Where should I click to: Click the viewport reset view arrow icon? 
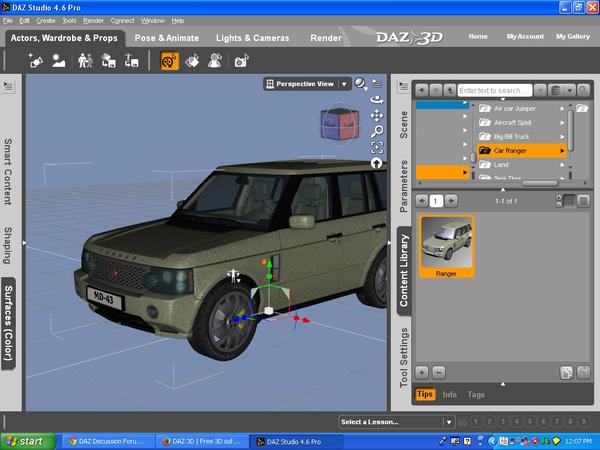tap(377, 163)
